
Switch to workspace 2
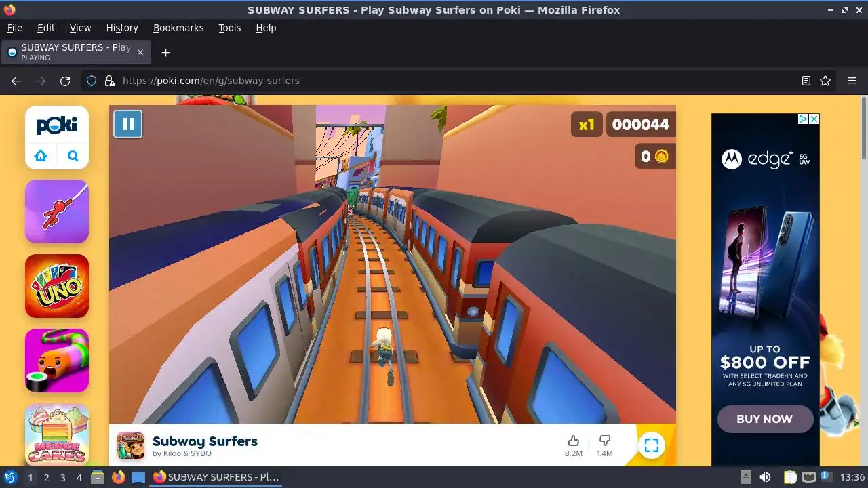point(46,478)
